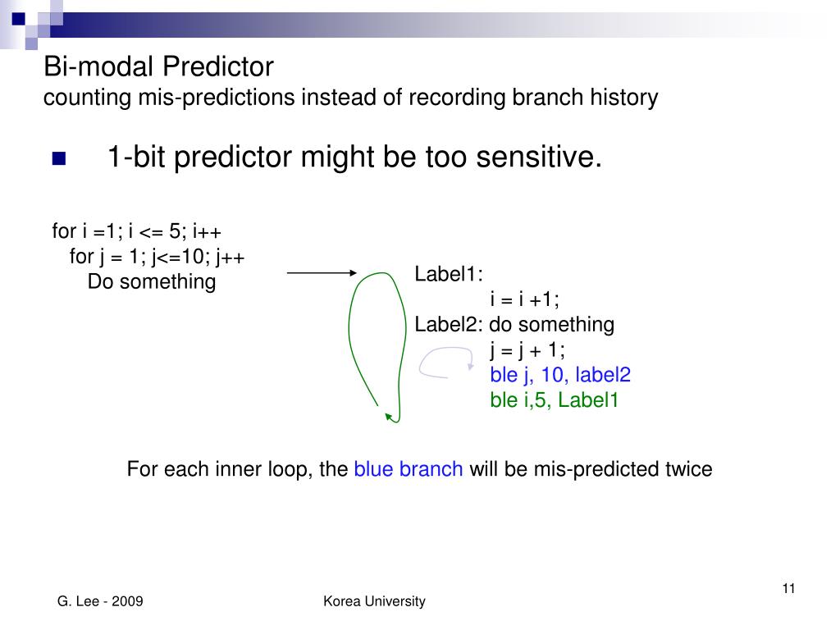Click the small gray inner loop arrow

[x=446, y=363]
